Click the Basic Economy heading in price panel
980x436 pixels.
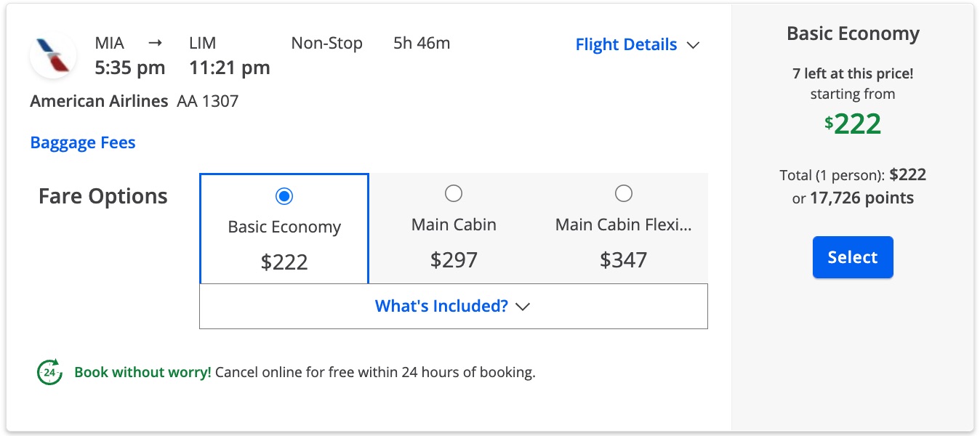pos(853,34)
